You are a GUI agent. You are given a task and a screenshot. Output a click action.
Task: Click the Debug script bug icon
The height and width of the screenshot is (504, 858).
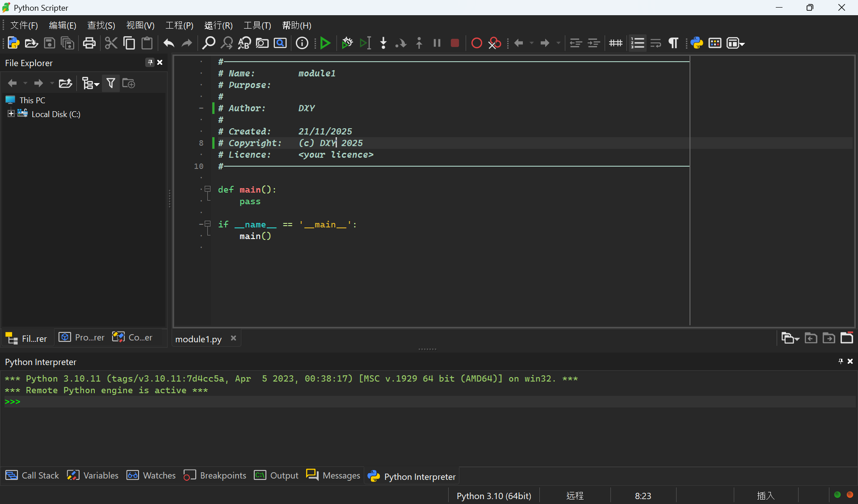pos(347,43)
